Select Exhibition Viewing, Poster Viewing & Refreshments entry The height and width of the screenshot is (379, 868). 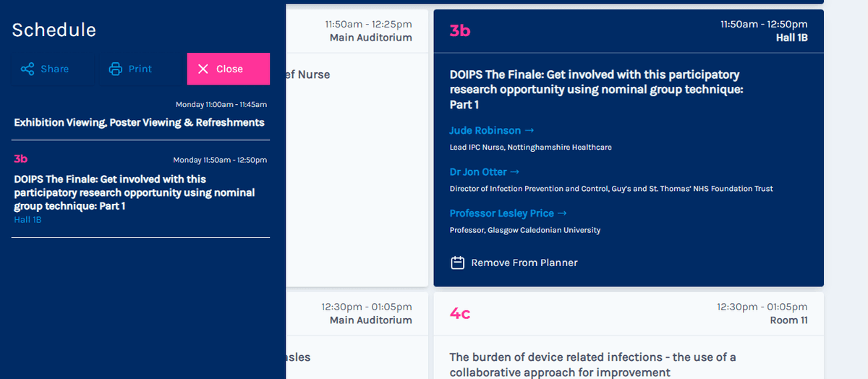click(x=139, y=122)
